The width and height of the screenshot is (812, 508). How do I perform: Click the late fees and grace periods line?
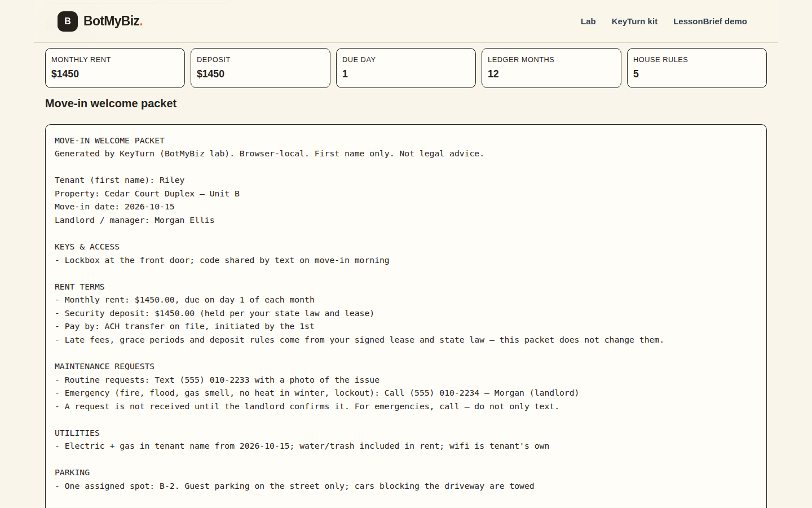coord(359,340)
